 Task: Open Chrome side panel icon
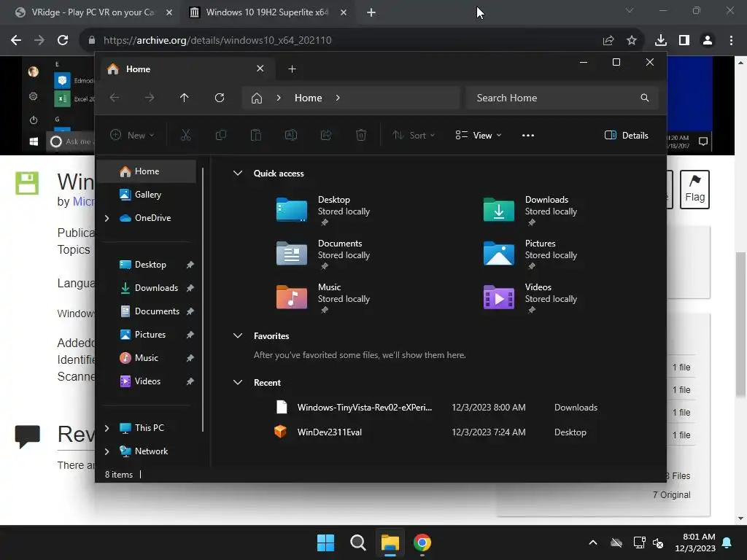point(684,41)
